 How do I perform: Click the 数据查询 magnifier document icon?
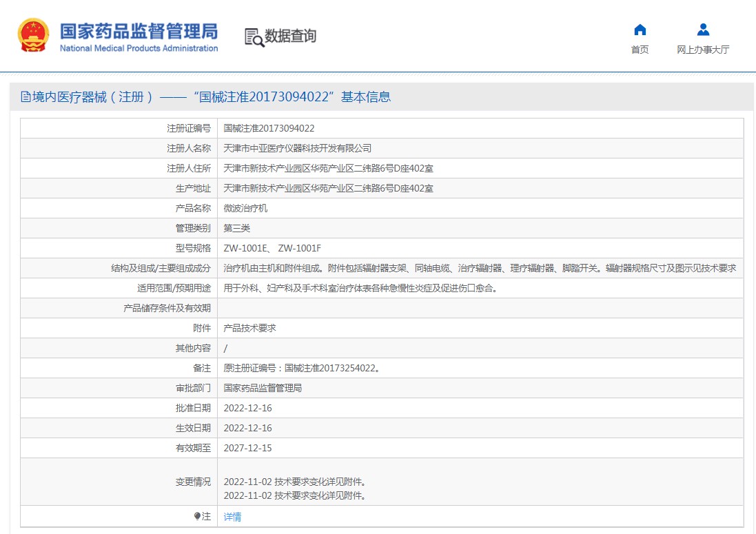point(254,37)
